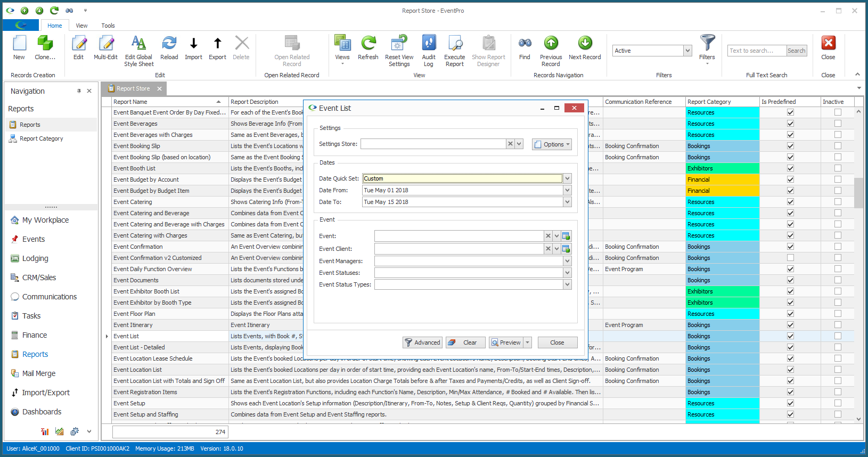Expand the Preview button arrow
Viewport: 868px width, 457px height.
[528, 342]
